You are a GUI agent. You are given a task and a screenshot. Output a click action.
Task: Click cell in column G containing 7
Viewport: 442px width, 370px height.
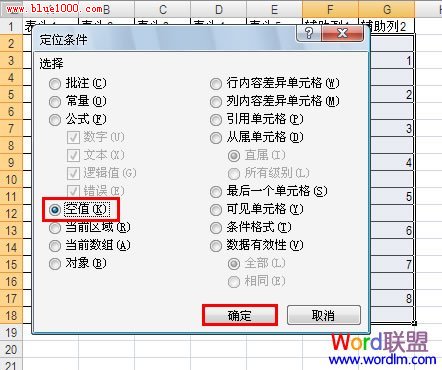tap(392, 264)
